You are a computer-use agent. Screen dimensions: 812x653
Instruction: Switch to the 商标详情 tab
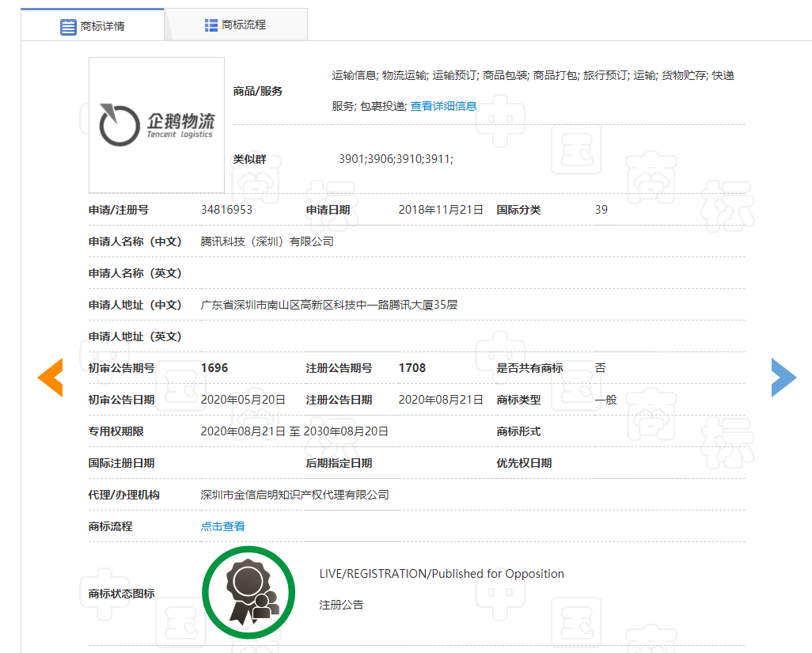pyautogui.click(x=95, y=25)
